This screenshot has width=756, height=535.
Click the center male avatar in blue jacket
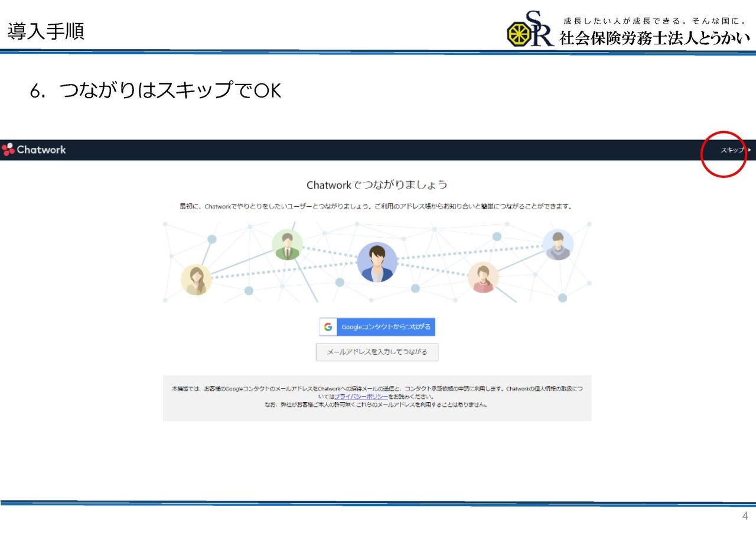point(377,262)
